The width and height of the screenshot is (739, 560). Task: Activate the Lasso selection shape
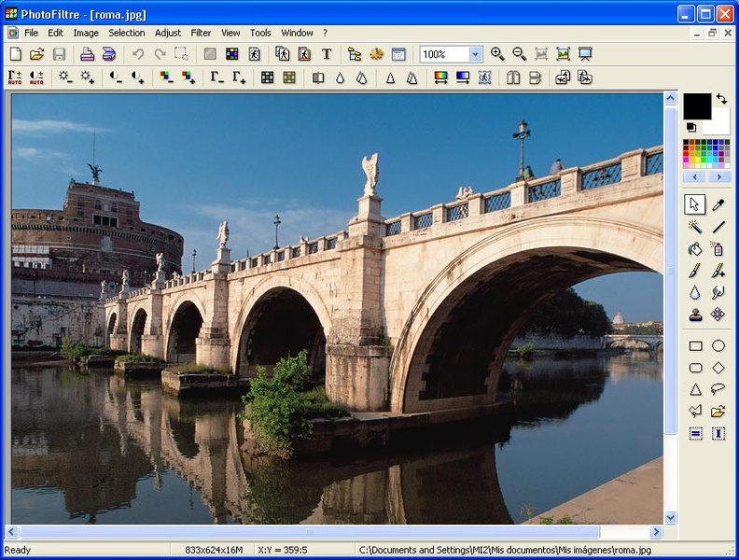coord(718,389)
